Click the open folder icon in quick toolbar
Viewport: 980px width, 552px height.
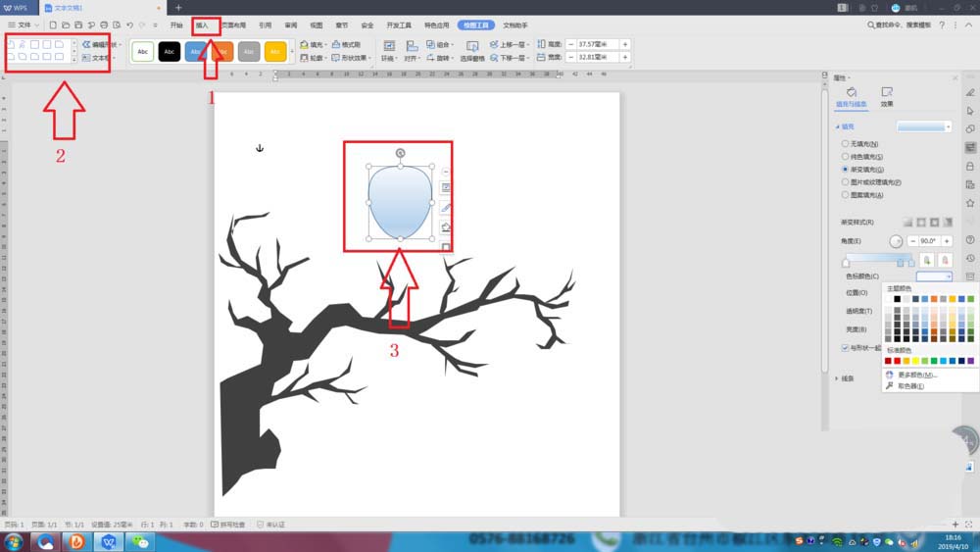[x=66, y=25]
